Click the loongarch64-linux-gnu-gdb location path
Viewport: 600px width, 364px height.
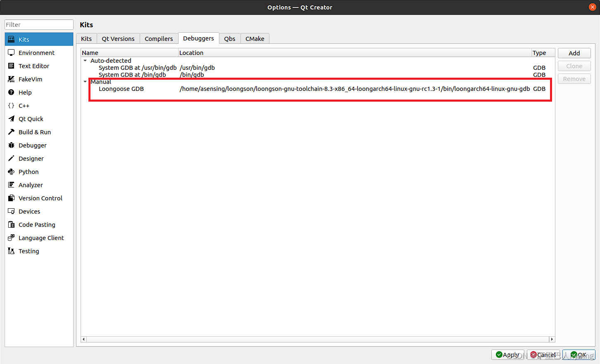(x=355, y=89)
